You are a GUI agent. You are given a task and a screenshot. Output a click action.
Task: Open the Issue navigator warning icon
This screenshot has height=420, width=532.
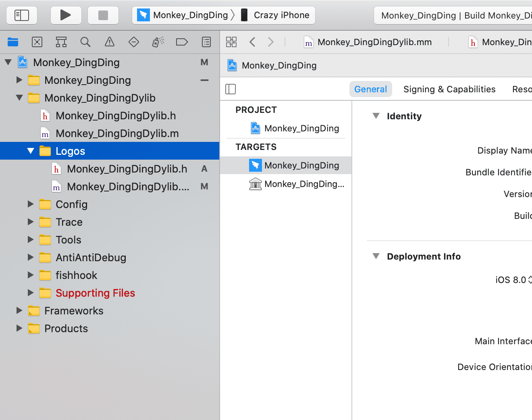(110, 42)
